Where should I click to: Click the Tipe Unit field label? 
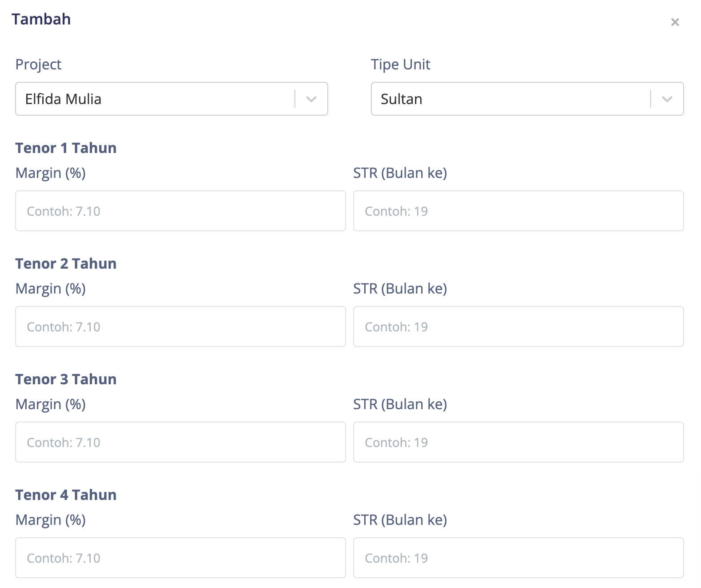point(400,64)
